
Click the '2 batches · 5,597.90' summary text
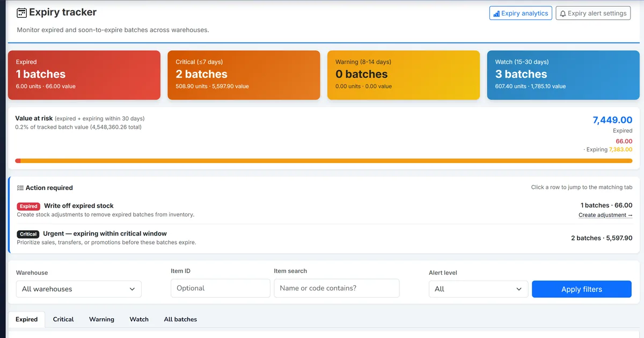tap(602, 238)
